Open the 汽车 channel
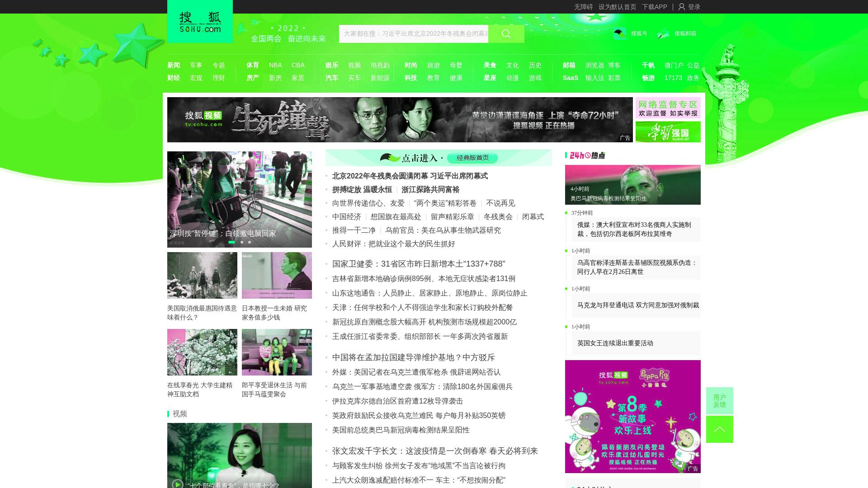The width and height of the screenshot is (868, 488). [x=332, y=78]
